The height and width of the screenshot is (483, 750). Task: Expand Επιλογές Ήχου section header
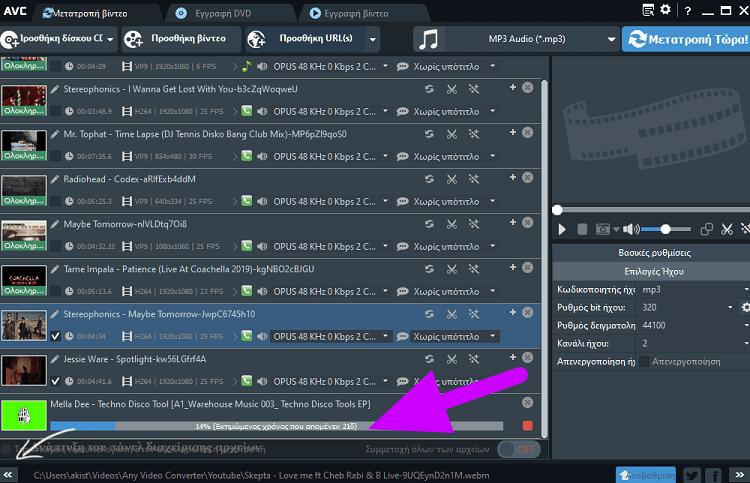click(x=654, y=271)
